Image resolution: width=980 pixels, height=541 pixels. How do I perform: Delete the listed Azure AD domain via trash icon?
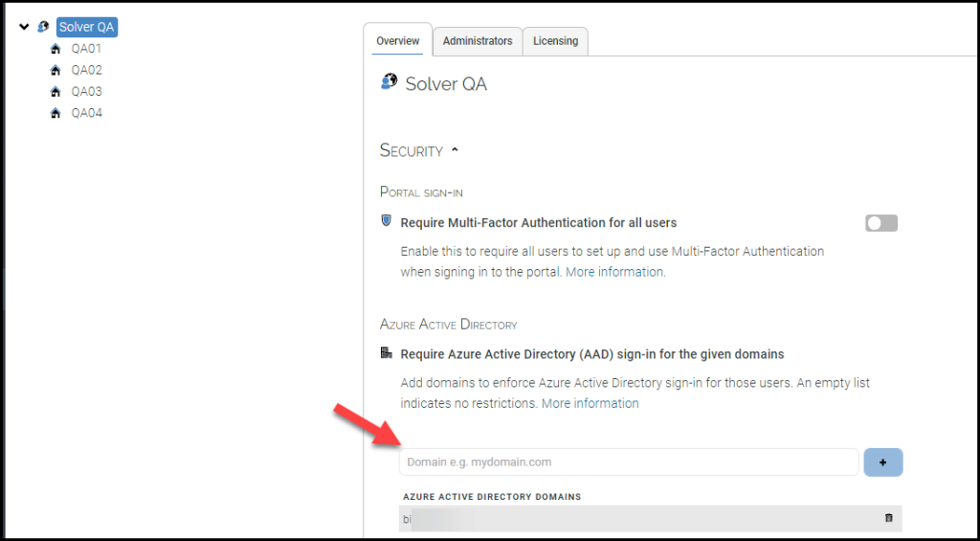point(888,518)
